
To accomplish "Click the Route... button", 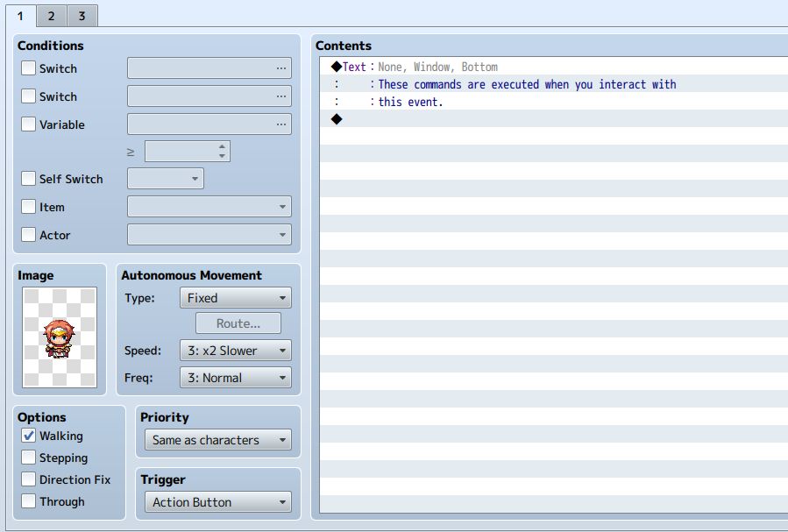I will point(238,323).
